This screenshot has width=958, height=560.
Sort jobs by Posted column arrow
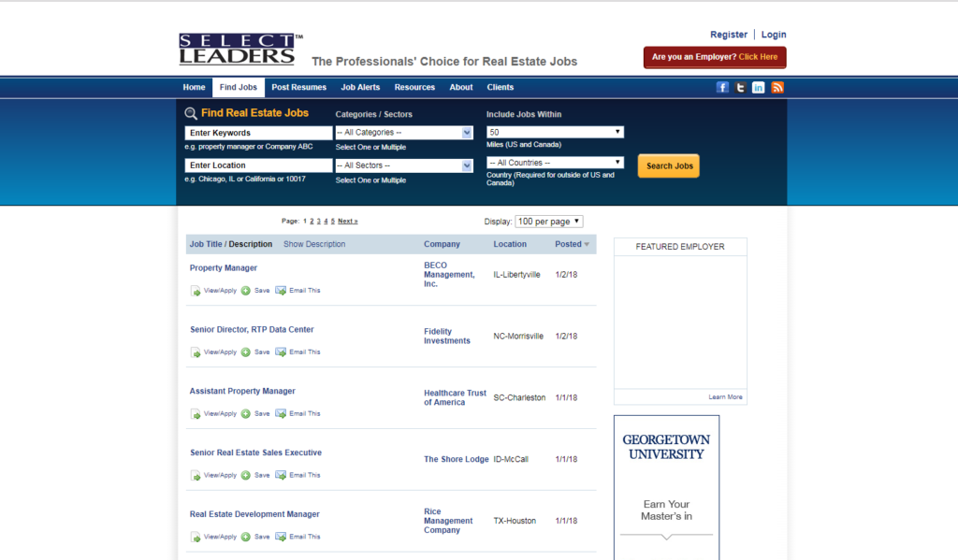[x=587, y=244]
